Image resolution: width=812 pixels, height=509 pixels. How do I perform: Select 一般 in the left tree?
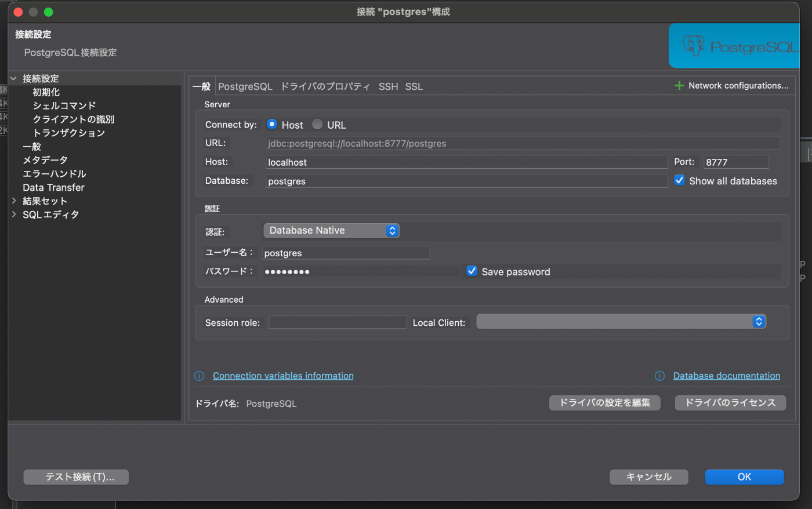[x=32, y=147]
